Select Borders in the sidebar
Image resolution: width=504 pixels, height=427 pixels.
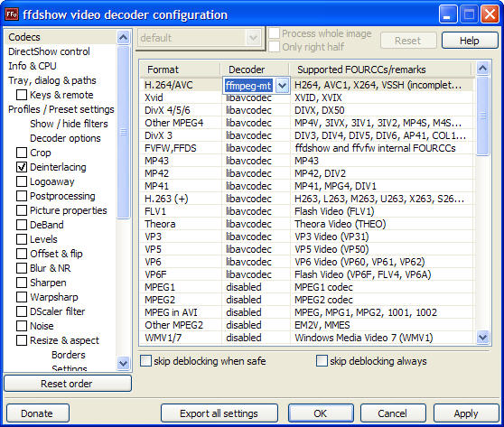[69, 355]
